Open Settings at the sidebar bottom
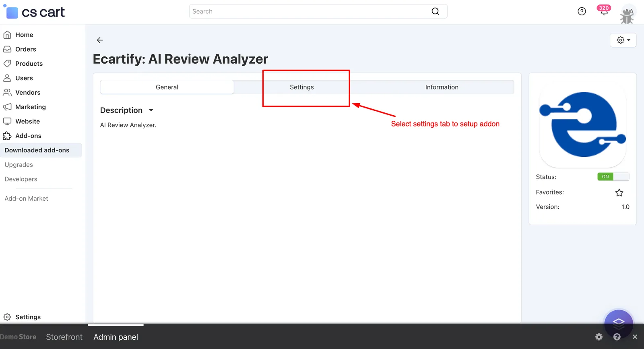 tap(28, 317)
